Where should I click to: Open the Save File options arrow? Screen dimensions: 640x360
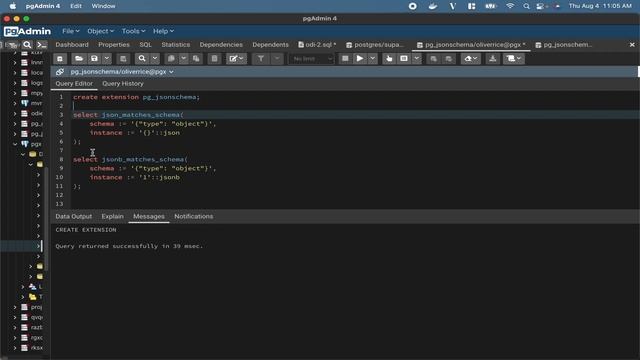tap(107, 59)
